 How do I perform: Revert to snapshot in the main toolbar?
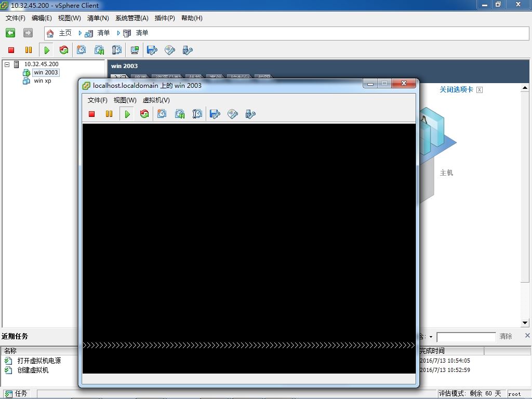[x=99, y=50]
